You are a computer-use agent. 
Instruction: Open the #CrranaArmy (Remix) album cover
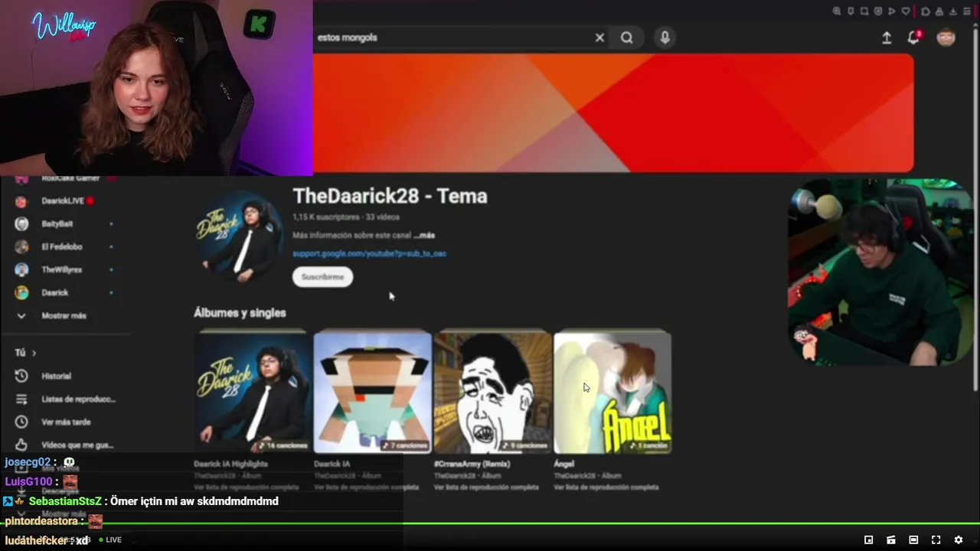pos(492,392)
